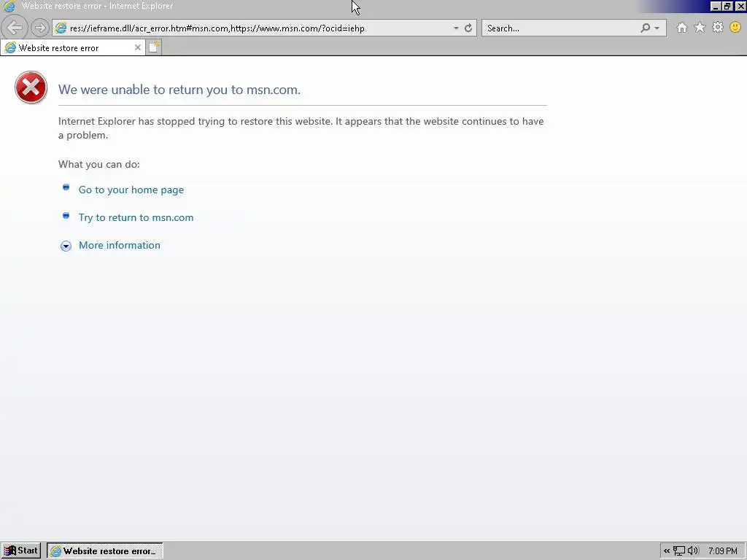Click the Forward arrow button
747x560 pixels.
coord(40,28)
